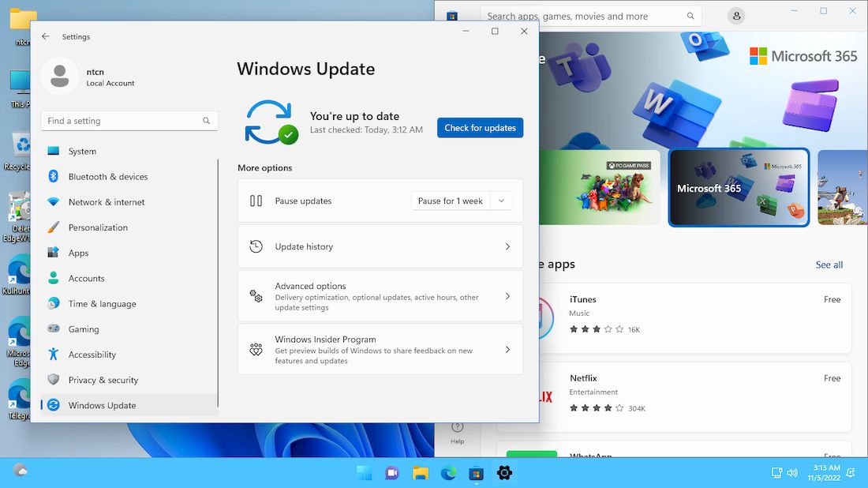
Task: Select the Microsoft 365 carousel thumbnail
Action: (x=739, y=188)
